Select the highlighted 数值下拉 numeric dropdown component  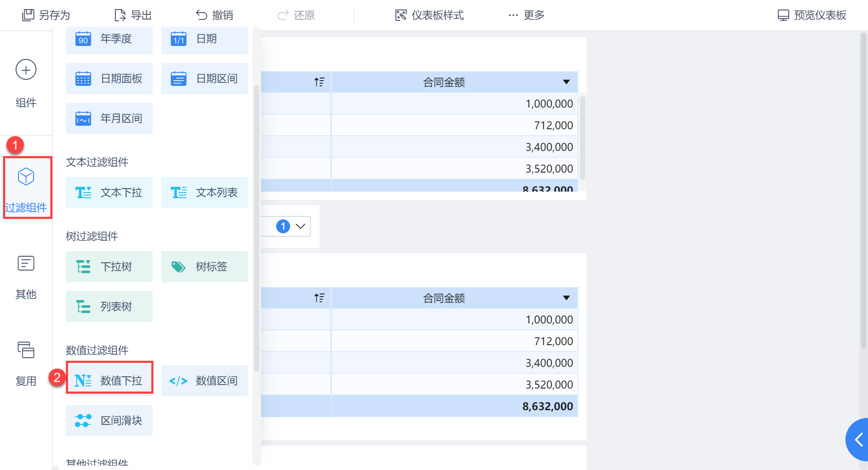[109, 380]
